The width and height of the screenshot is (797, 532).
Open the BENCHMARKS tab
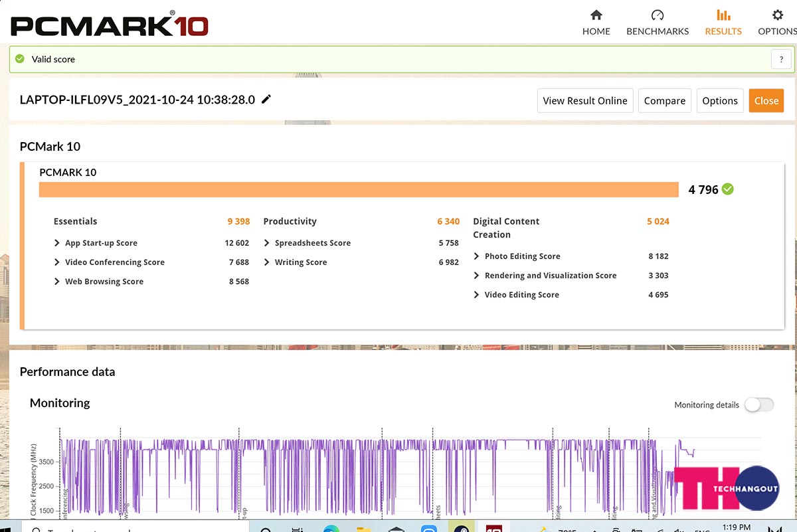click(658, 23)
